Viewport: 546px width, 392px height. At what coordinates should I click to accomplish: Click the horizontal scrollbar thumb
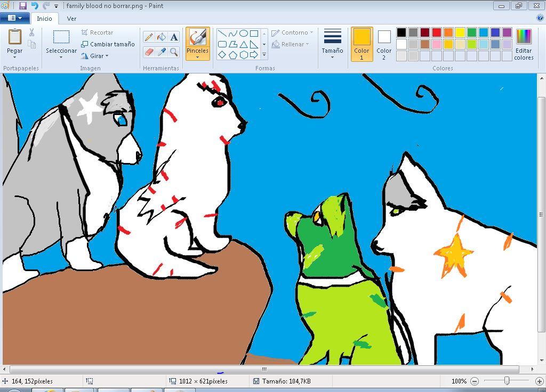coord(264,369)
